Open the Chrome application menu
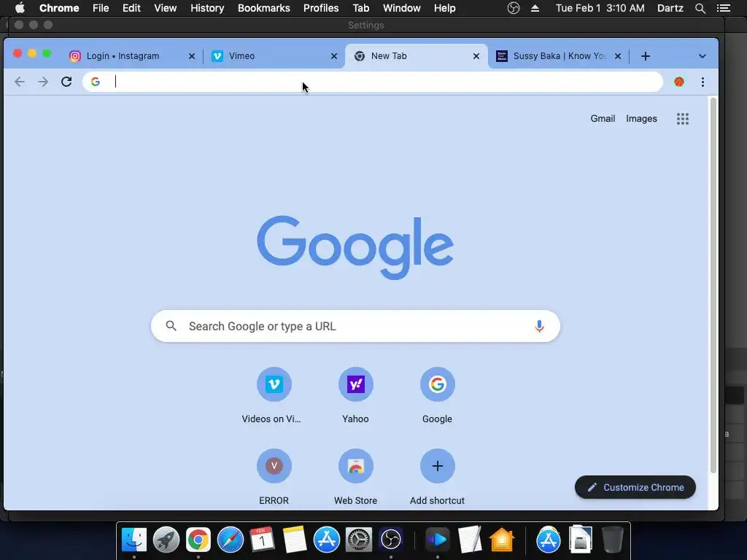 coord(59,8)
